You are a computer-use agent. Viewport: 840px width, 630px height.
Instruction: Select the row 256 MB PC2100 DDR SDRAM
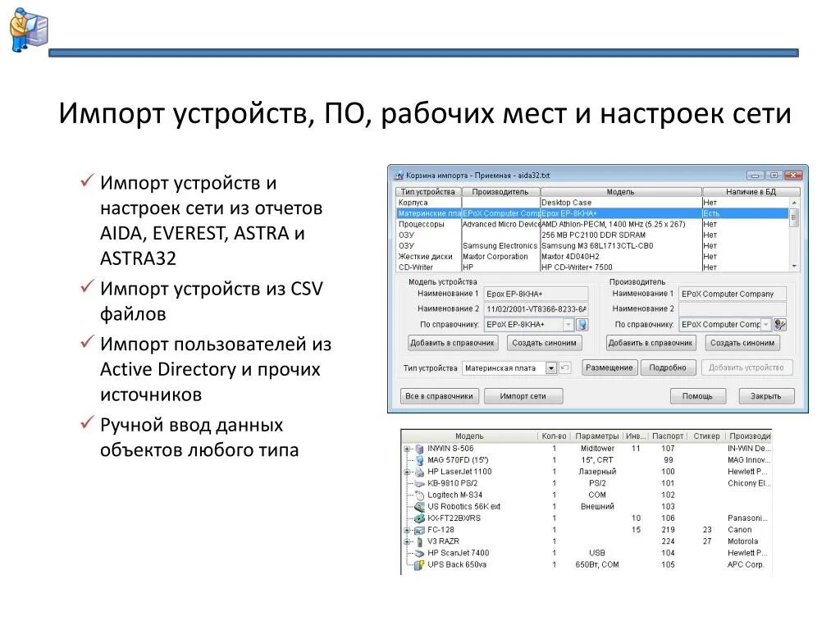(x=592, y=235)
